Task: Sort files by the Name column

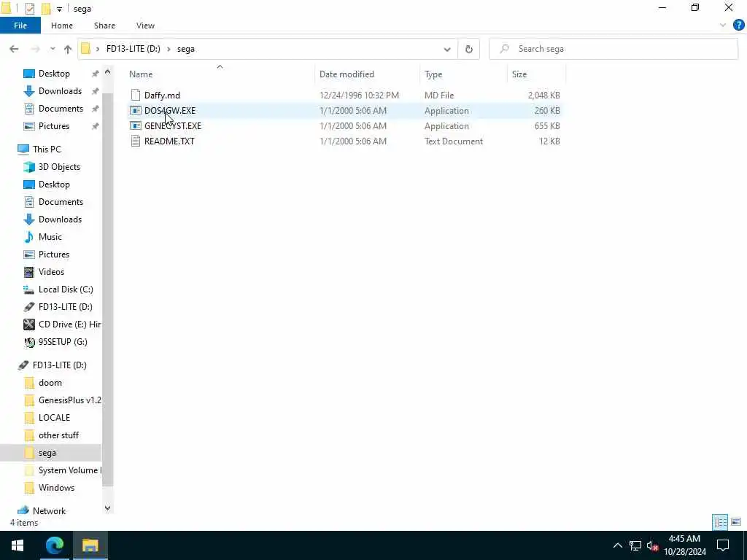Action: 141,74
